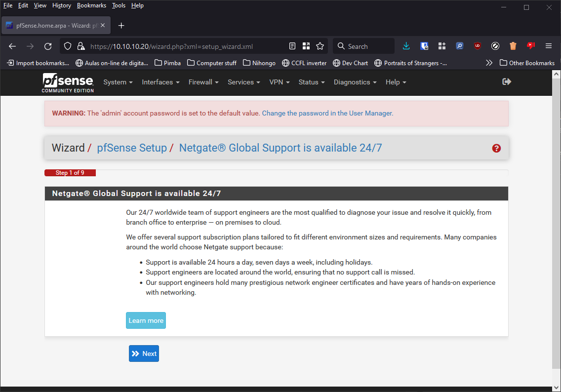Open the Learn more button

point(146,320)
